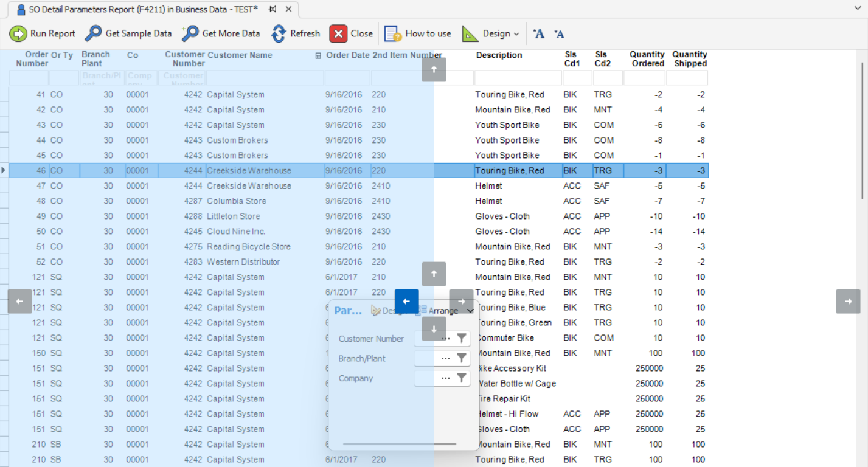Click the Quantity Ordered filter row field

click(644, 78)
